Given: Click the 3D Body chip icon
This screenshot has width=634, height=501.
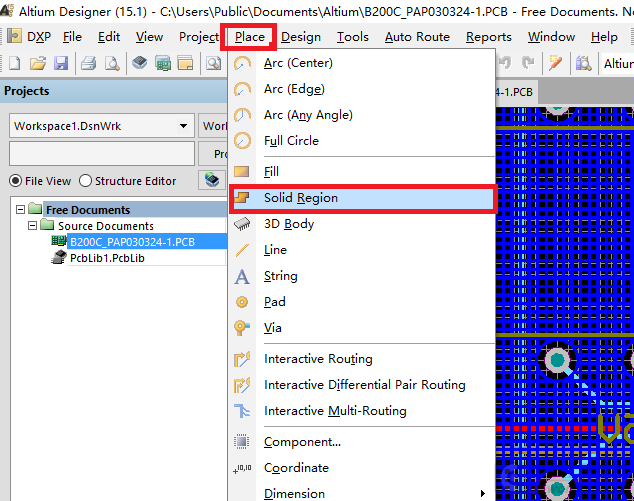Looking at the screenshot, I should [x=242, y=224].
